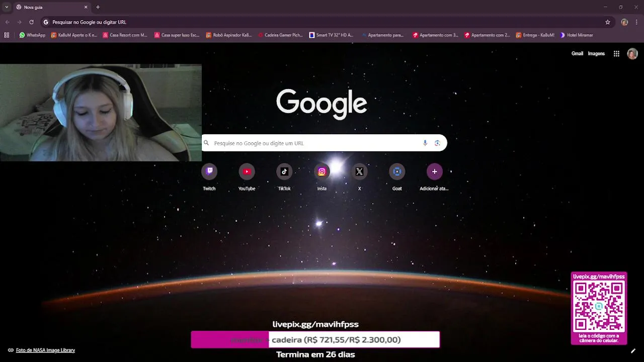Go forward to next page
This screenshot has height=362, width=644.
pos(19,22)
